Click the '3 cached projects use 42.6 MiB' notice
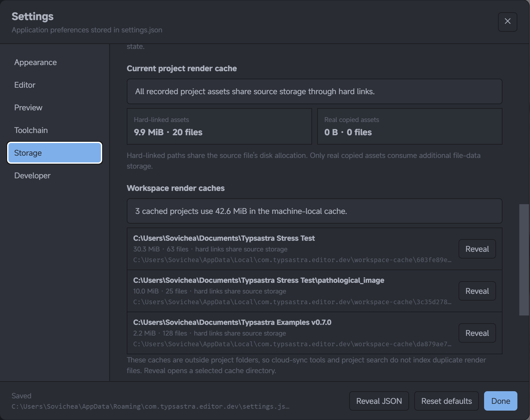 pos(314,211)
